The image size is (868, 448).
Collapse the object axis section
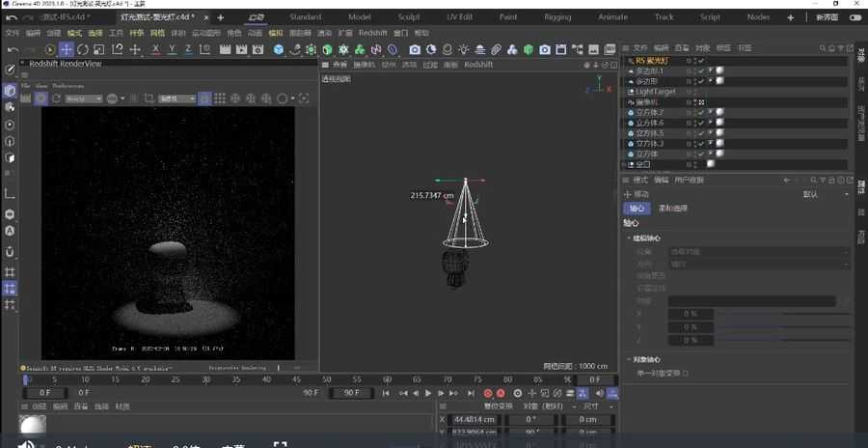pyautogui.click(x=629, y=360)
